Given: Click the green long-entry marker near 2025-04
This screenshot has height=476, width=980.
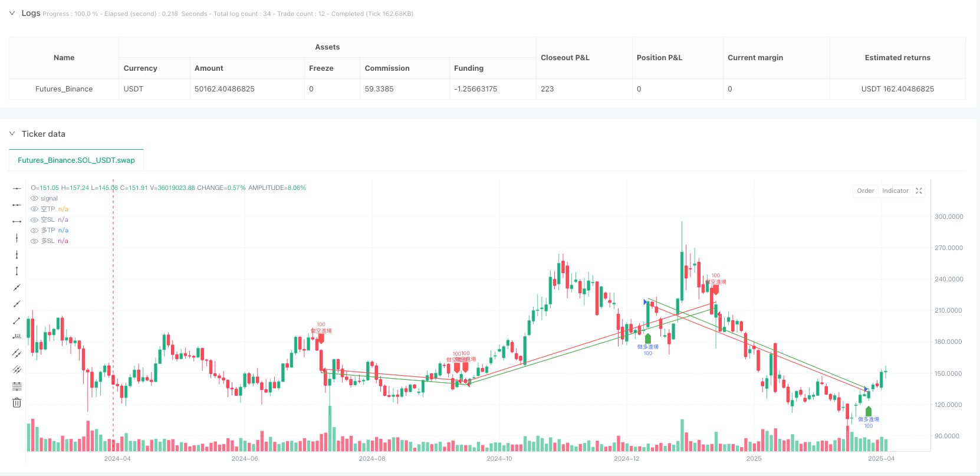Looking at the screenshot, I should [x=868, y=411].
